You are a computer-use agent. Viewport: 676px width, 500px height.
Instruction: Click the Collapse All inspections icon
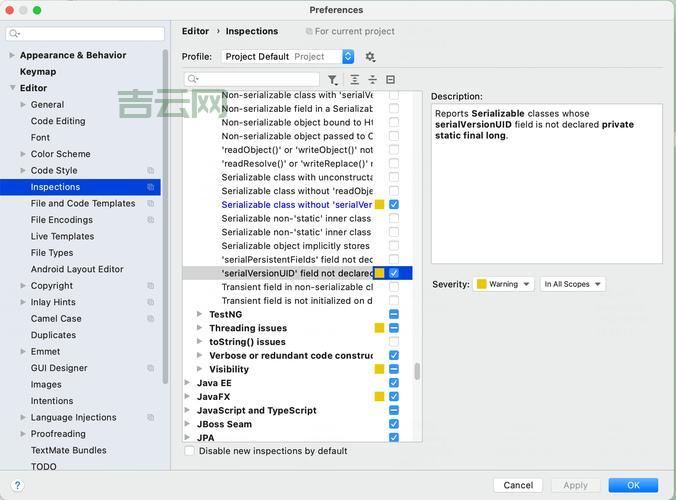coord(372,80)
